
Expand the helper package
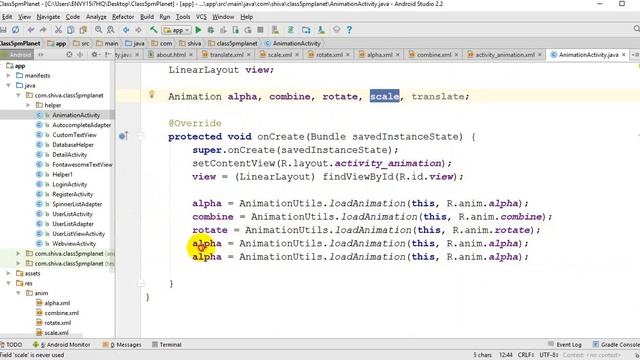coord(28,105)
